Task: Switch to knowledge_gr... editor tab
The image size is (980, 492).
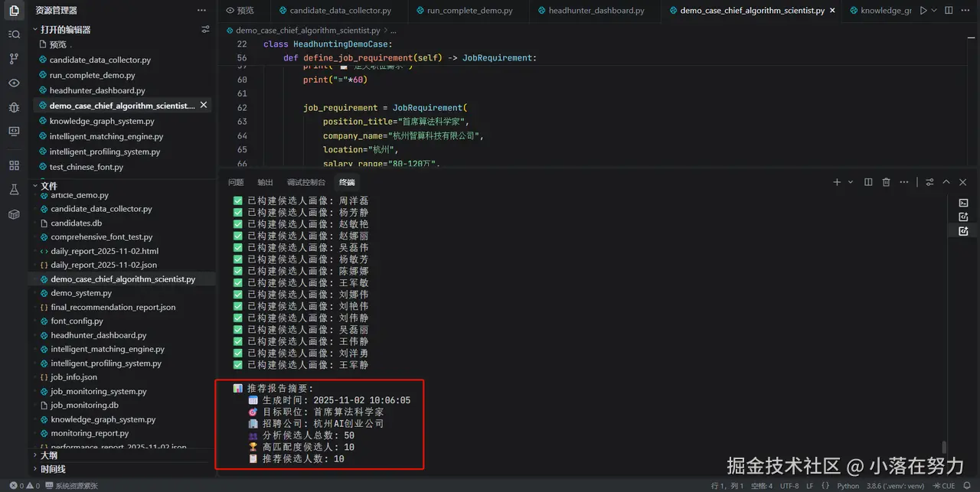Action: coord(879,11)
